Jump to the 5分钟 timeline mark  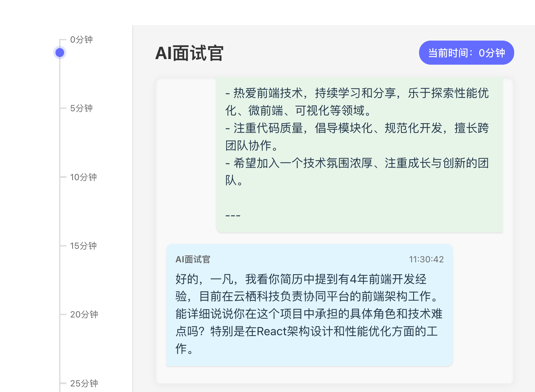[81, 108]
